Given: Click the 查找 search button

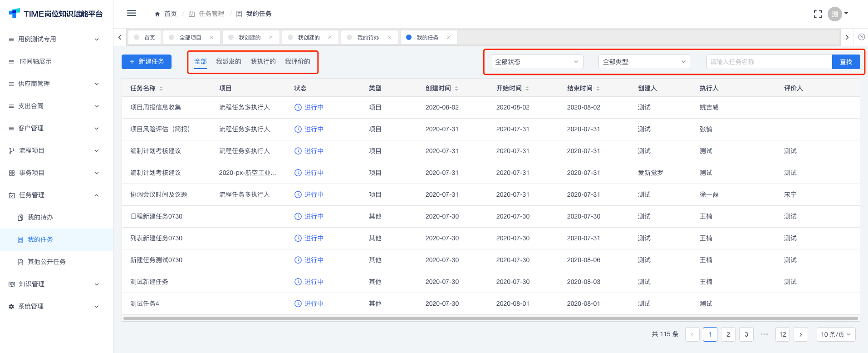Looking at the screenshot, I should (846, 62).
